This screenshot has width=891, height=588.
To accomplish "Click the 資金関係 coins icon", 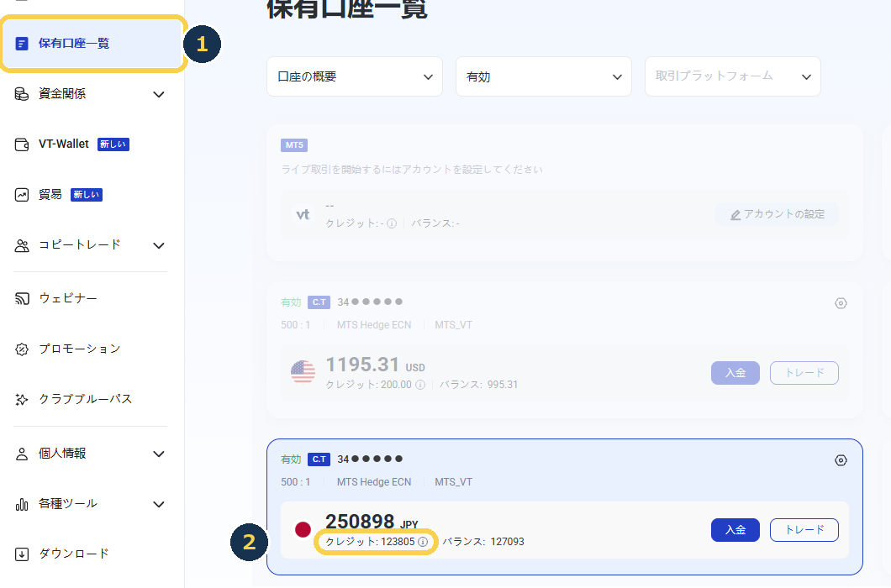I will 22,94.
